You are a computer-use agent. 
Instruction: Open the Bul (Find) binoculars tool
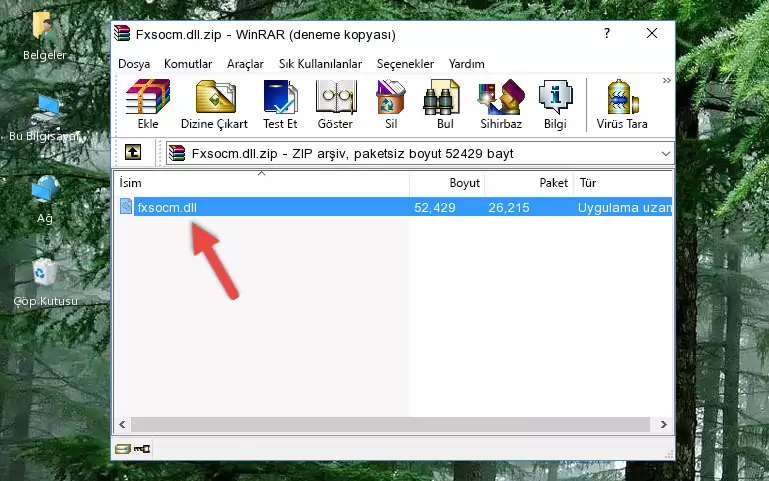click(x=445, y=104)
